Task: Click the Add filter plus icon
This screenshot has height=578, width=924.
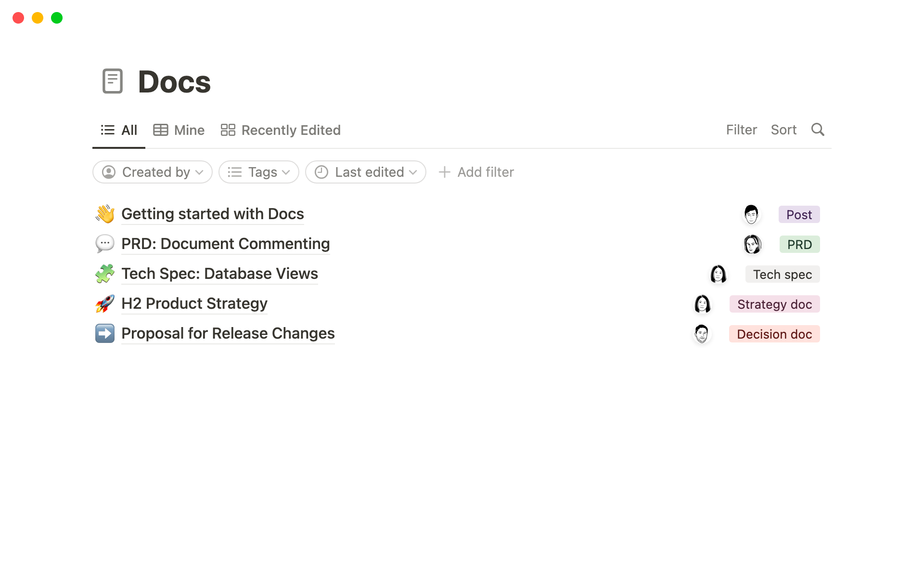Action: (444, 172)
